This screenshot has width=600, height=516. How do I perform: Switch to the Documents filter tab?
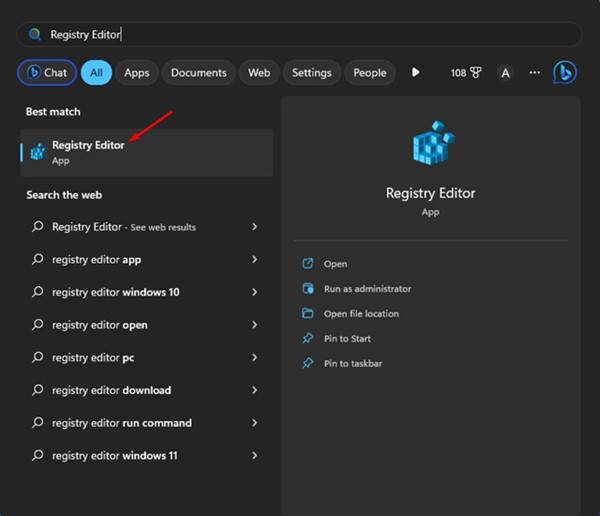[198, 73]
